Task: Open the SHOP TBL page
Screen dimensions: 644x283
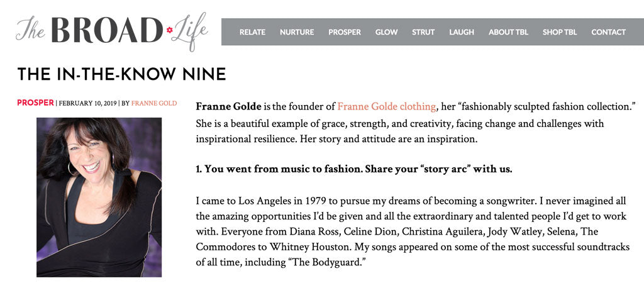Action: 560,32
